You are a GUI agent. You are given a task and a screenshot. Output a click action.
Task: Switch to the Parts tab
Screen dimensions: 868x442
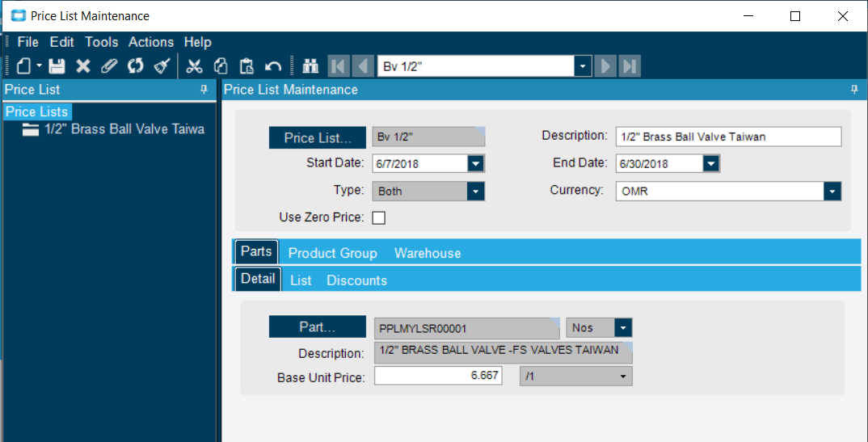pos(256,251)
